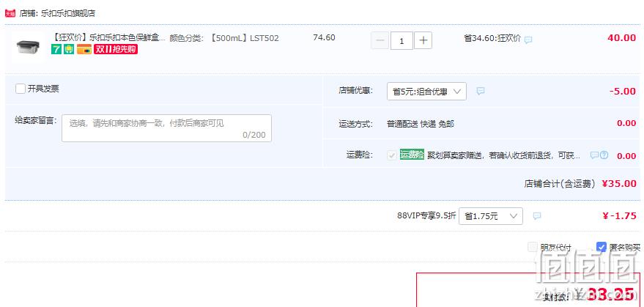The image size is (644, 307).
Task: Open the 省5元:组合优惠 store discount dropdown
Action: pyautogui.click(x=426, y=92)
